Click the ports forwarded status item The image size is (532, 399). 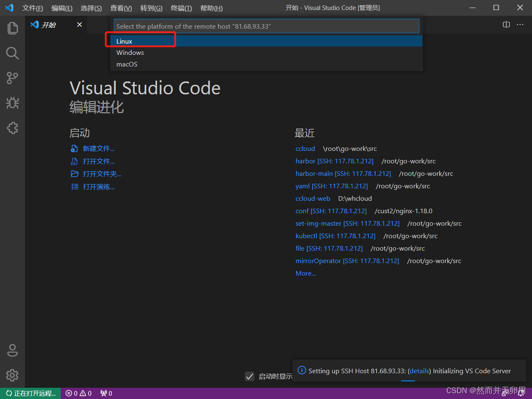click(106, 393)
